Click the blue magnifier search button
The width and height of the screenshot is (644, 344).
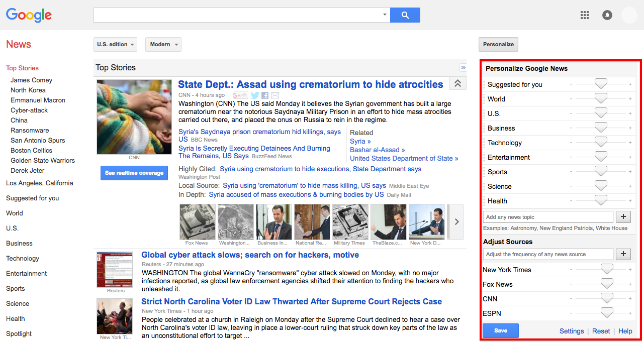tap(405, 15)
